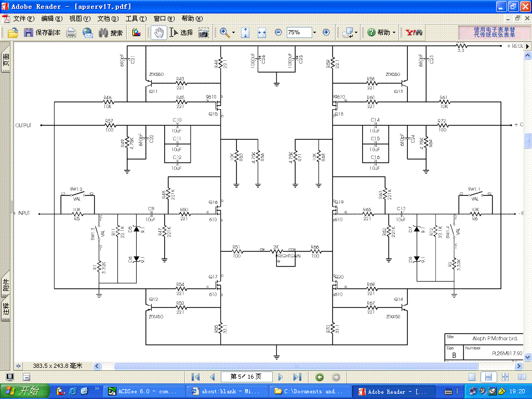The image size is (532, 399).
Task: Click the Fit Page height icon
Action: 246,33
